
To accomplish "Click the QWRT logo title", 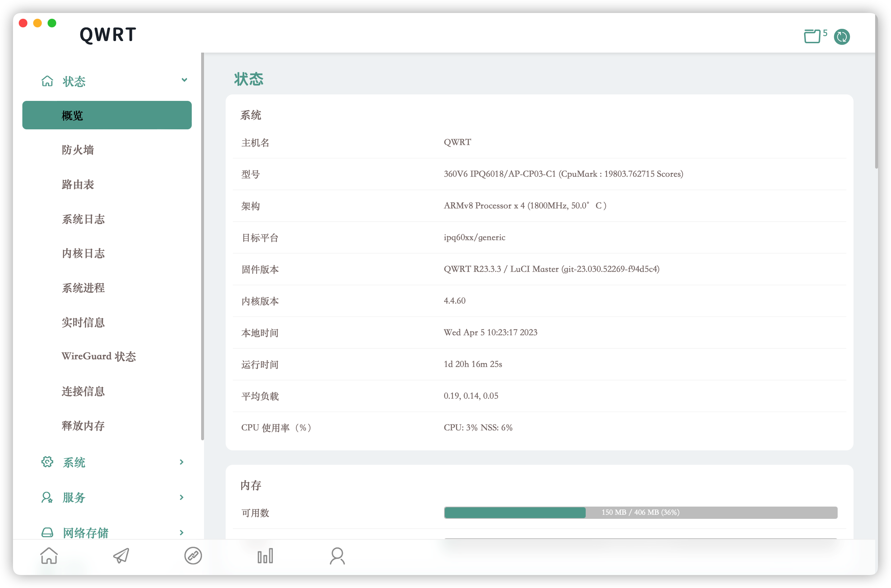I will [x=108, y=35].
